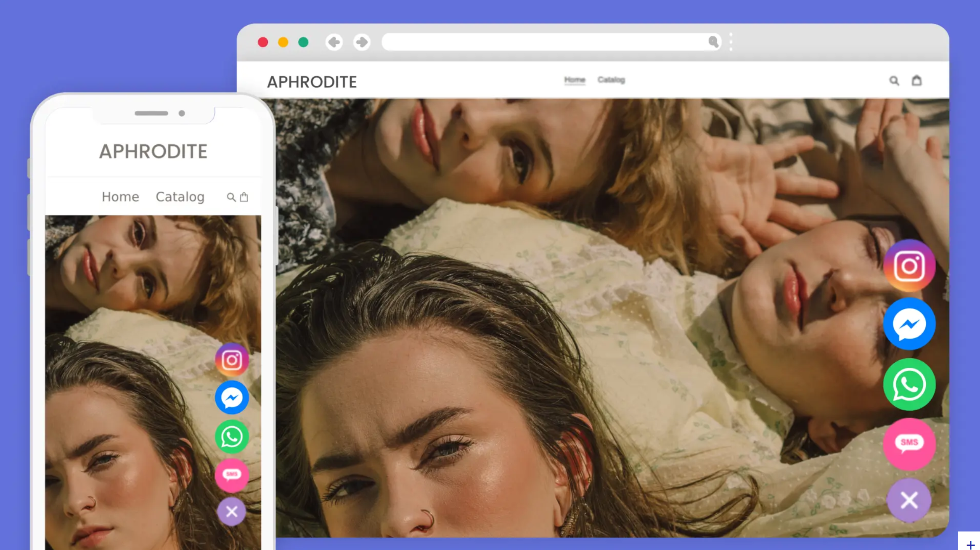Tap Instagram button on phone mockup
Viewport: 980px width, 550px height.
232,360
